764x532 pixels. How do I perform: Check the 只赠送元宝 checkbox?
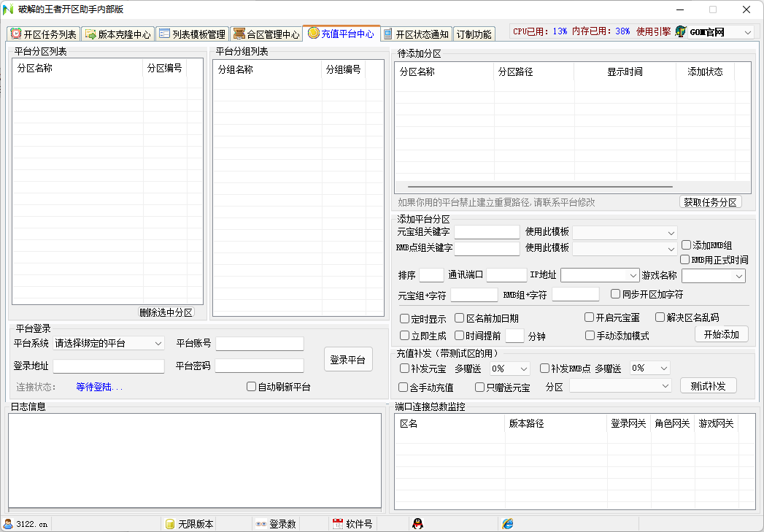[x=480, y=387]
